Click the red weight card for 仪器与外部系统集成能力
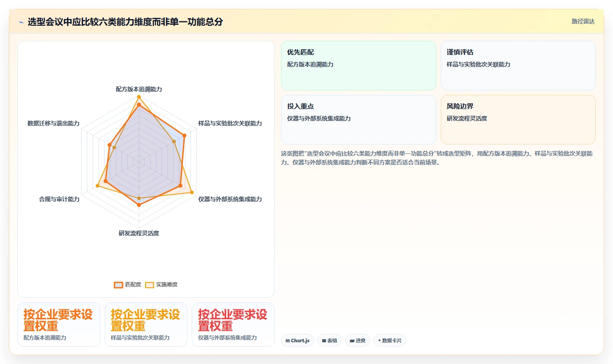 tap(233, 325)
